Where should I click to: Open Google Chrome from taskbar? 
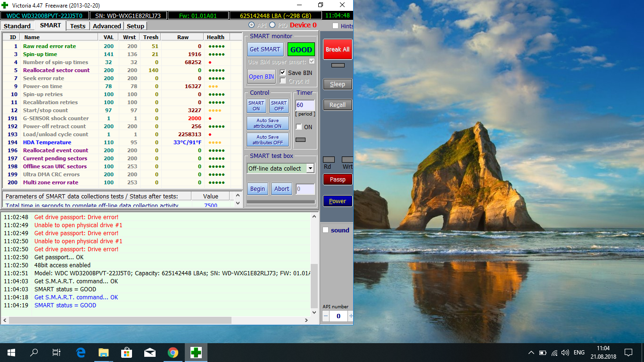pos(173,352)
